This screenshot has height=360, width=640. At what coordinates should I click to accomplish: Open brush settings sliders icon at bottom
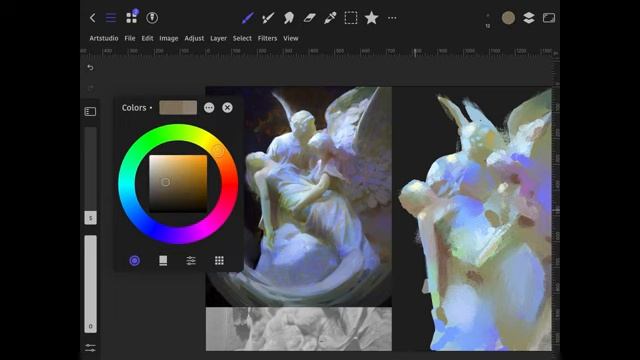90,348
